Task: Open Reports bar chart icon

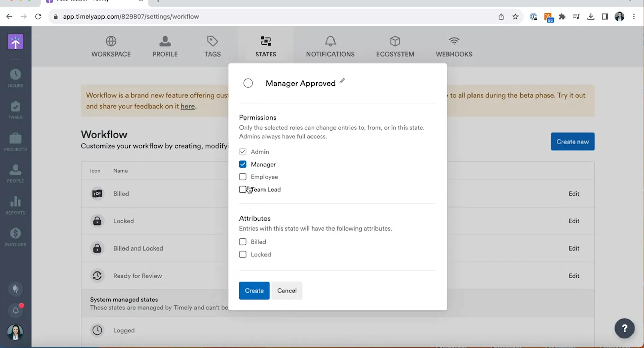Action: pos(15,205)
